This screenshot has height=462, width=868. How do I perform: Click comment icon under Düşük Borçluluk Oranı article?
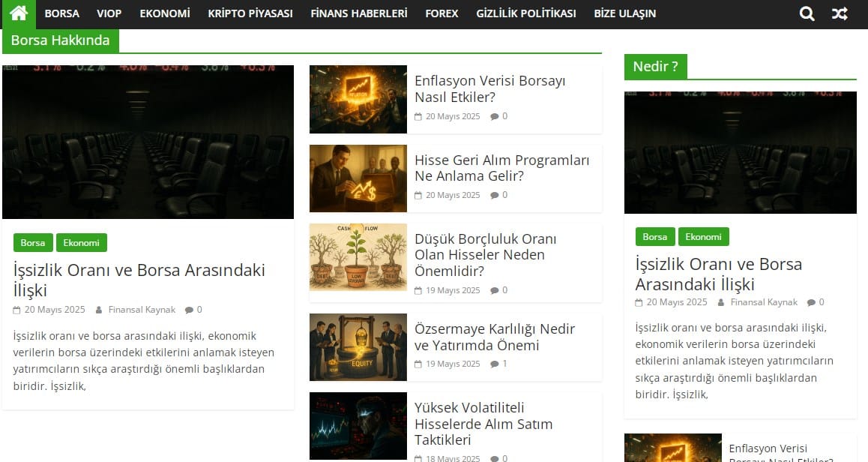(495, 290)
